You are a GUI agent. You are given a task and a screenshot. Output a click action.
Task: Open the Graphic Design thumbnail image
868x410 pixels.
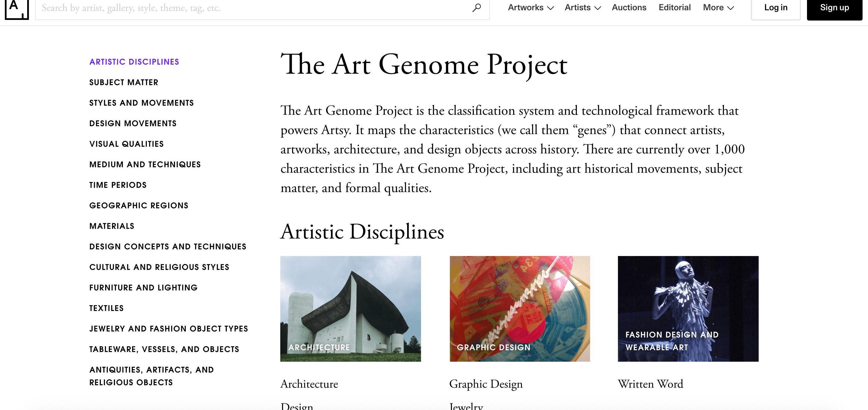click(x=519, y=309)
